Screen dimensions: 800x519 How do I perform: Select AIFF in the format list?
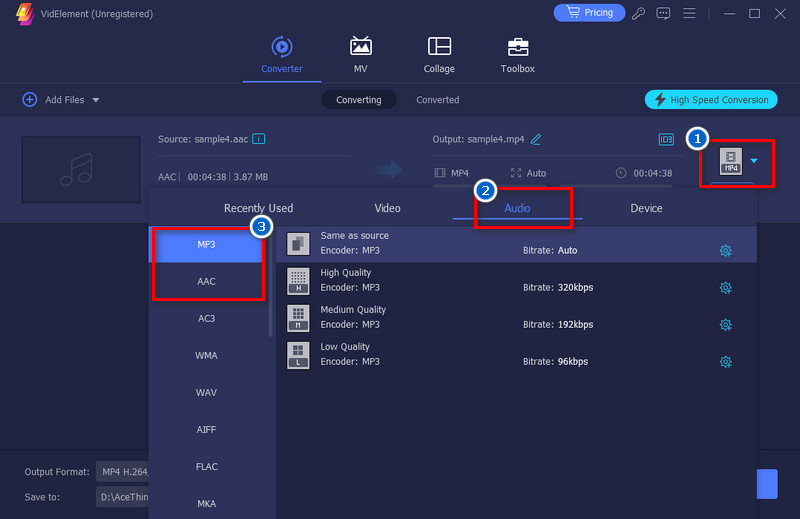pyautogui.click(x=207, y=430)
